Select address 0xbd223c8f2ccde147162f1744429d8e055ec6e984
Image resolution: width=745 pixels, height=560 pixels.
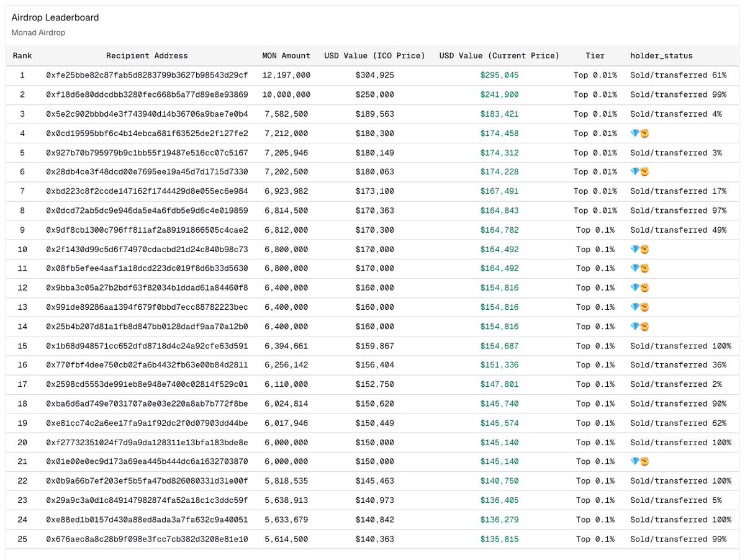coord(147,191)
